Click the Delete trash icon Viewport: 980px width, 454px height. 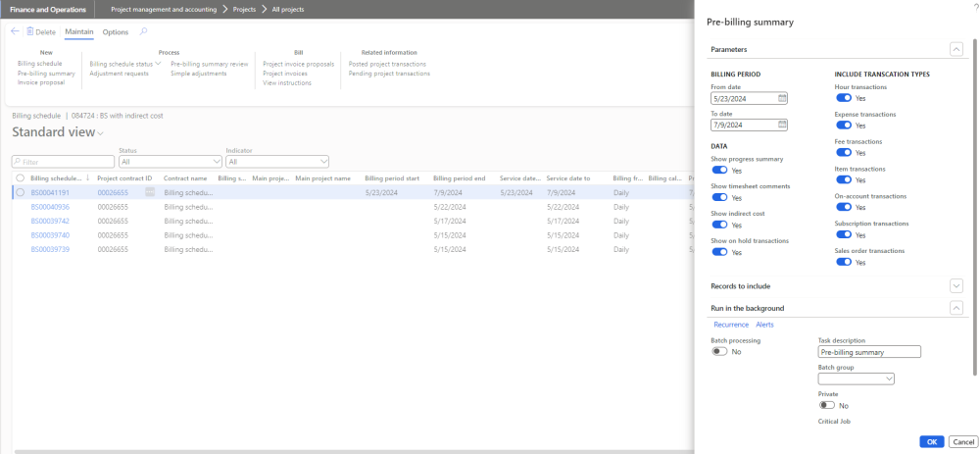(30, 31)
